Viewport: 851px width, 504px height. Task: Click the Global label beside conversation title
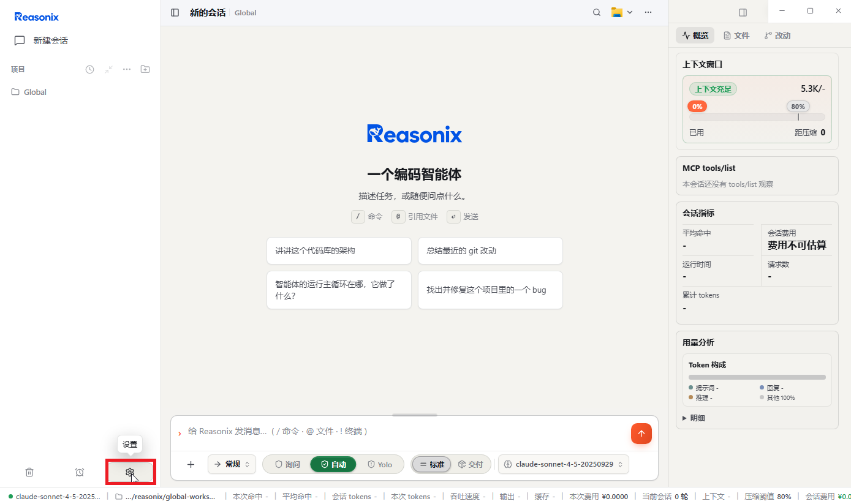click(246, 13)
